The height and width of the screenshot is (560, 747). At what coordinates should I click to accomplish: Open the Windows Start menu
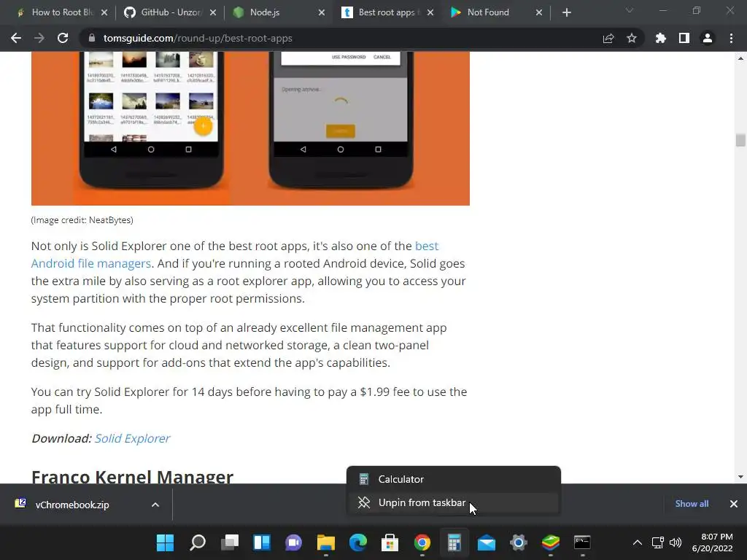point(166,542)
